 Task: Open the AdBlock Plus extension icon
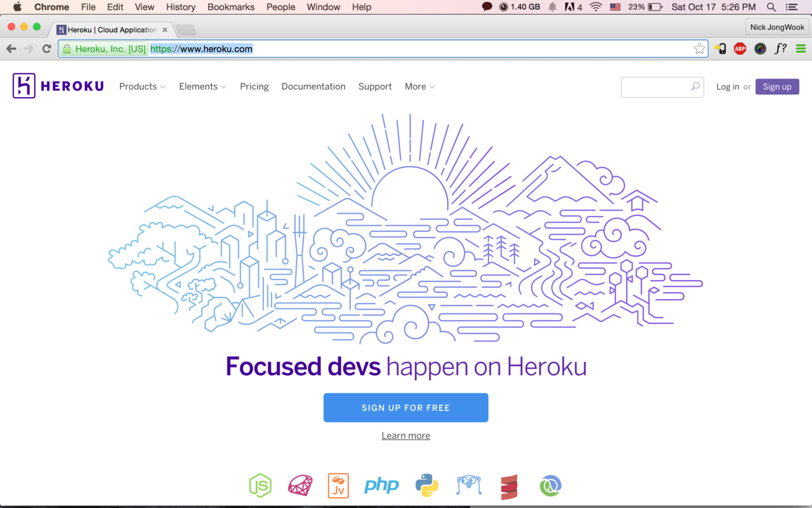click(740, 49)
